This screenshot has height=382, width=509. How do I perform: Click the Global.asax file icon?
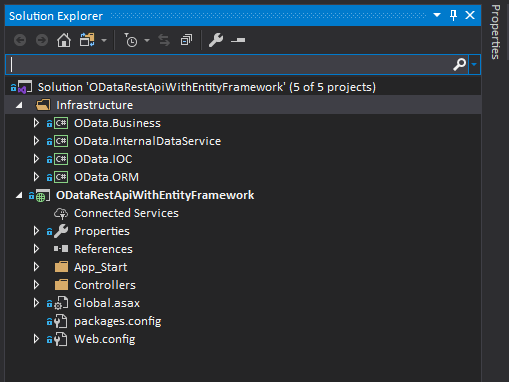[x=61, y=303]
